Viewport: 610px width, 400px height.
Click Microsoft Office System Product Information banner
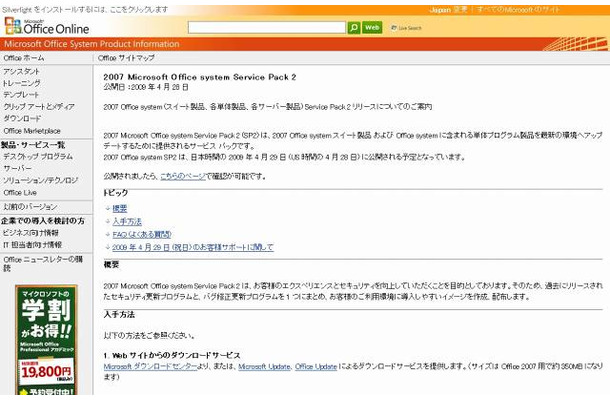pyautogui.click(x=92, y=44)
